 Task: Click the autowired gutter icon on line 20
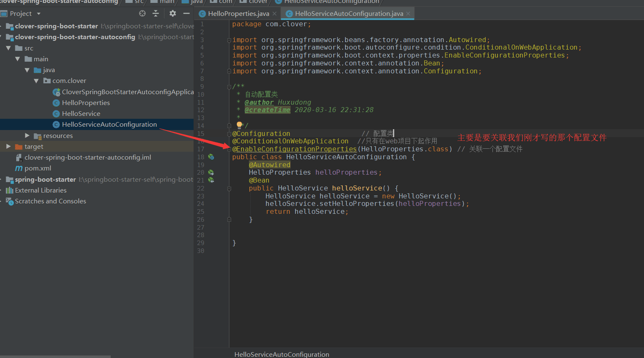pyautogui.click(x=211, y=173)
